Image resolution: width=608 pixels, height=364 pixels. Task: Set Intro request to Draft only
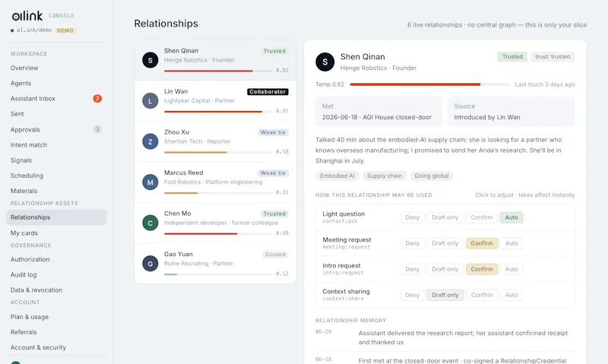point(445,269)
